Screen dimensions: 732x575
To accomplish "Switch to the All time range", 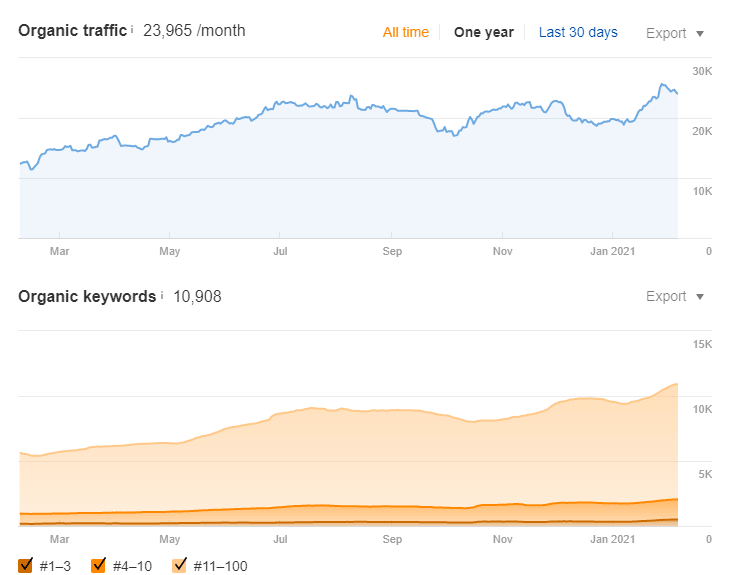I will tap(406, 32).
